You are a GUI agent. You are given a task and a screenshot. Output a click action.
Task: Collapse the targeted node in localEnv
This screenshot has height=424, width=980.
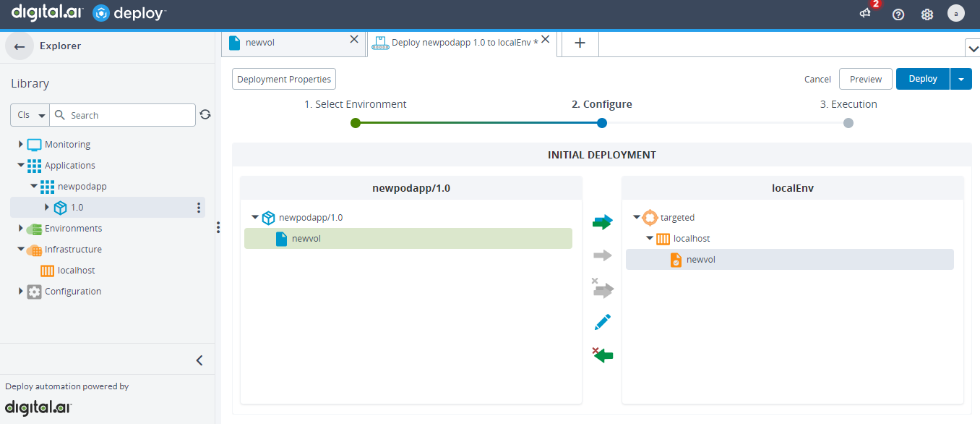pos(637,217)
